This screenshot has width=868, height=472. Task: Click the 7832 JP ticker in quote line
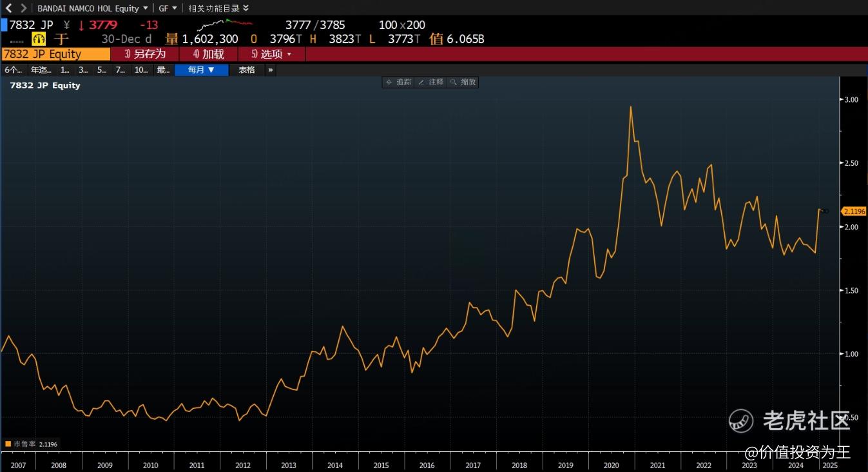point(32,25)
